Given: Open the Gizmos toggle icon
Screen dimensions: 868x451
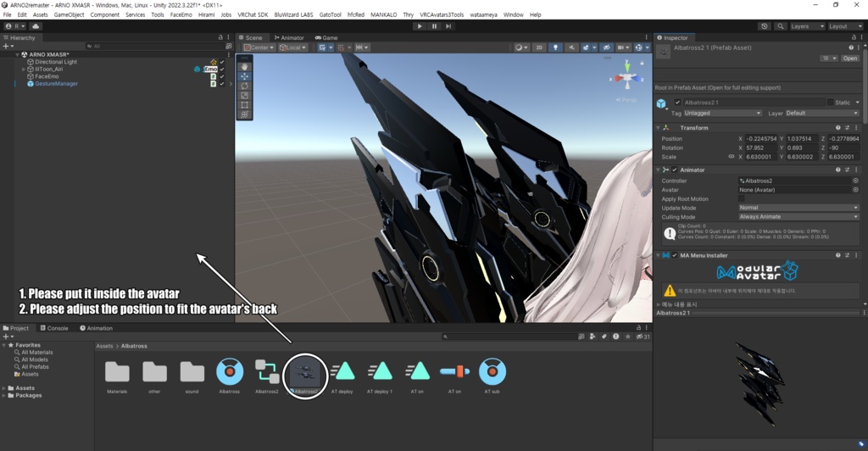Looking at the screenshot, I should pos(638,47).
